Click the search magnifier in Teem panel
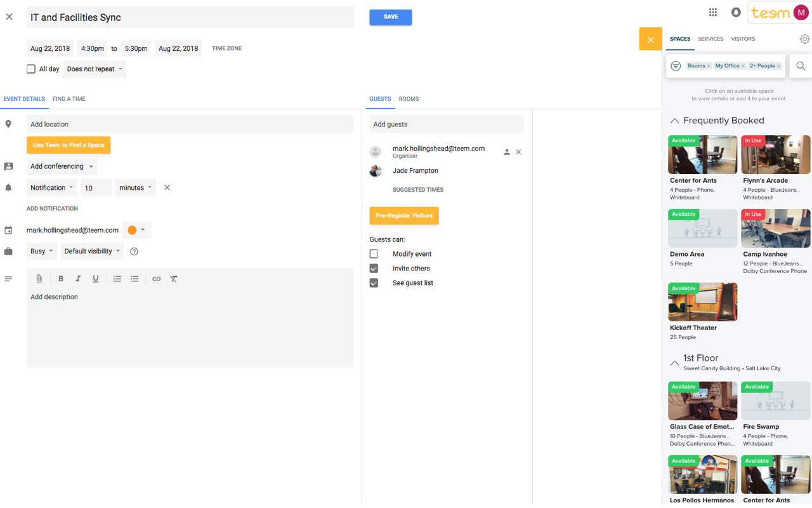The width and height of the screenshot is (812, 508). 801,66
